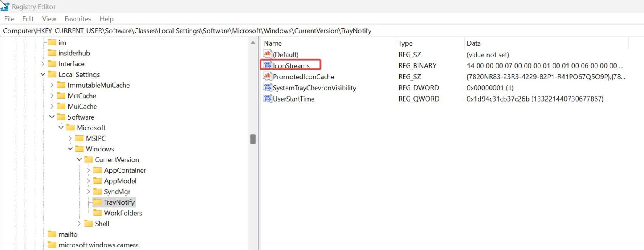Screen dimensions: 644x250
Task: Expand the AppContainer key
Action: click(88, 170)
